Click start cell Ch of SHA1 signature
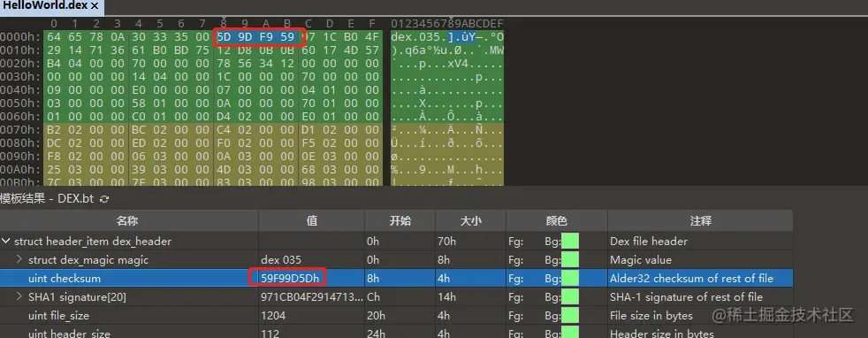The image size is (868, 338). tap(374, 297)
